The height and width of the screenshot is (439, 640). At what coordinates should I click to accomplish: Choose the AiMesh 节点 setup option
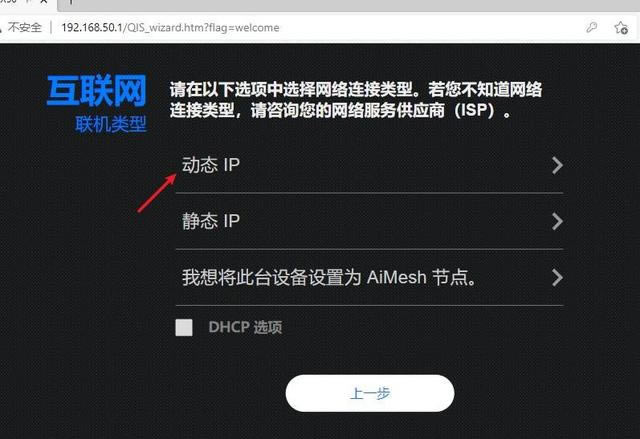coord(369,277)
